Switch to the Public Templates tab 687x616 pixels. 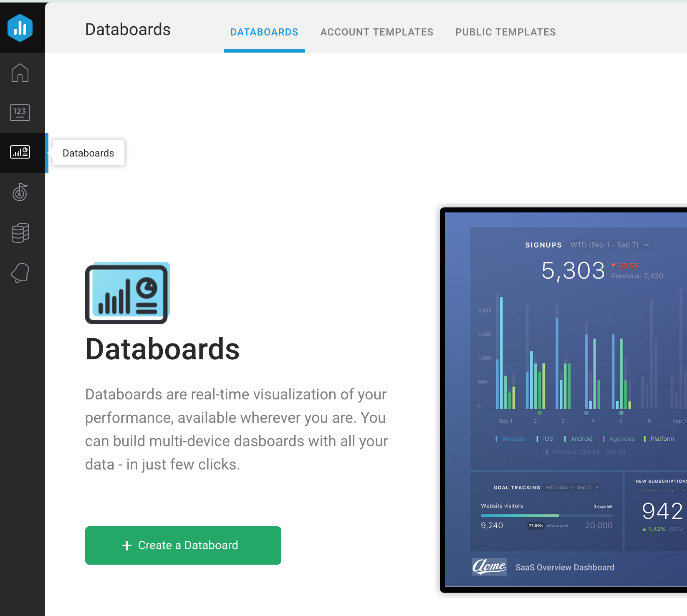[505, 32]
